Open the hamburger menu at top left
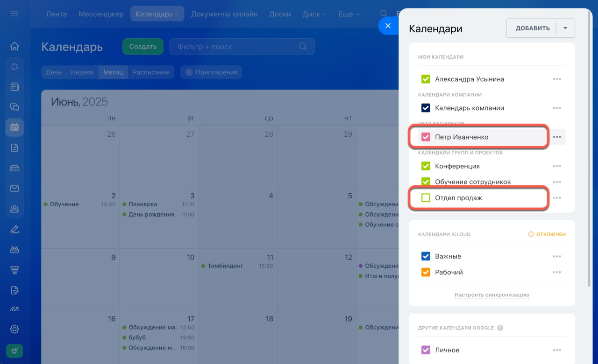The image size is (598, 364). click(x=14, y=14)
